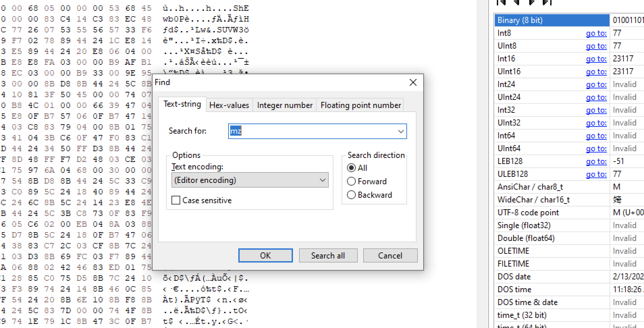Cancel the Find dialog
This screenshot has width=644, height=328.
click(x=390, y=255)
